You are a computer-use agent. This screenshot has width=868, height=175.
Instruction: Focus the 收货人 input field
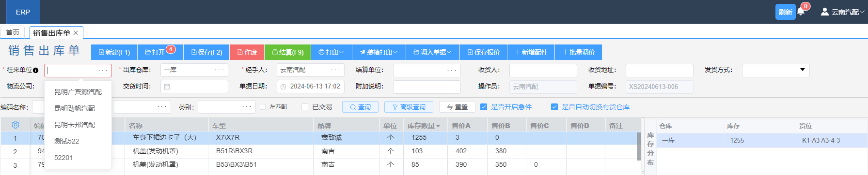coord(543,70)
